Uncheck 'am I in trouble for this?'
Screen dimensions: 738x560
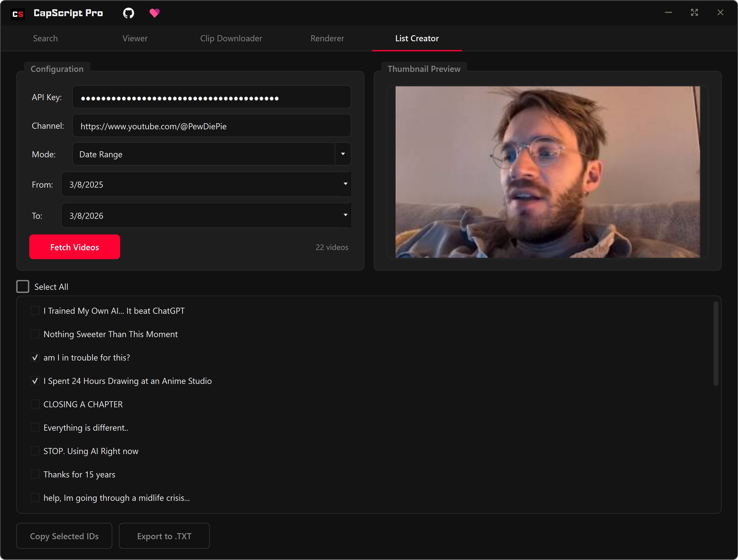[35, 357]
